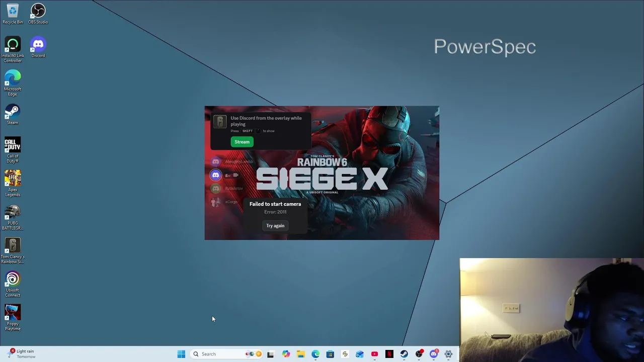Viewport: 644px width, 362px height.
Task: Click Try again under the camera error
Action: pos(275,226)
